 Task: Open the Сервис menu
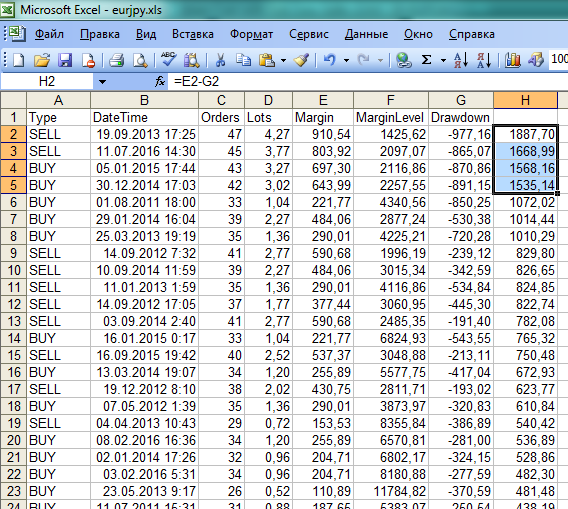309,34
